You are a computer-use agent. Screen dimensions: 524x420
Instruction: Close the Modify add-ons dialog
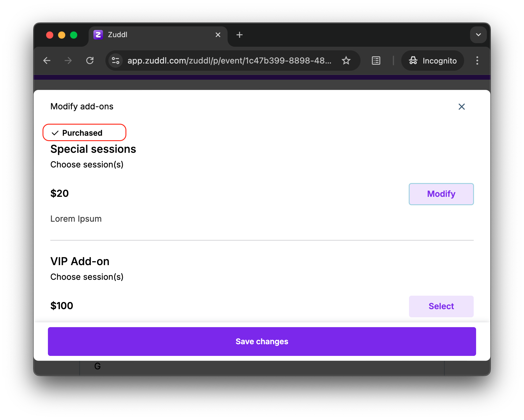pos(461,107)
